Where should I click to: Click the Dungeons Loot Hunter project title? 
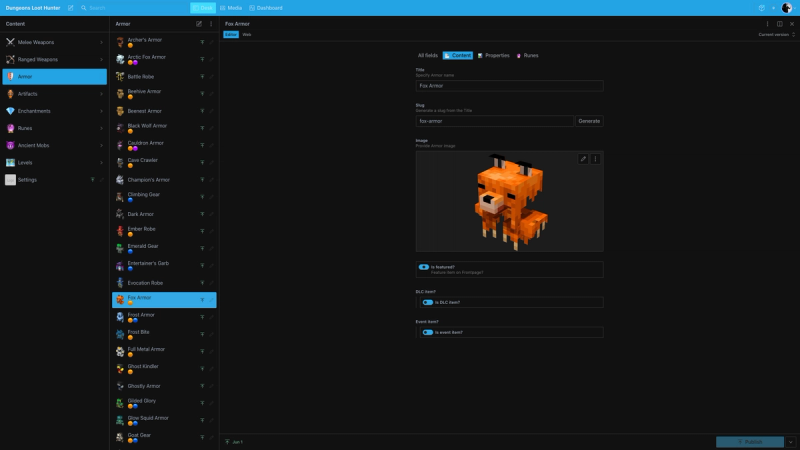point(33,8)
